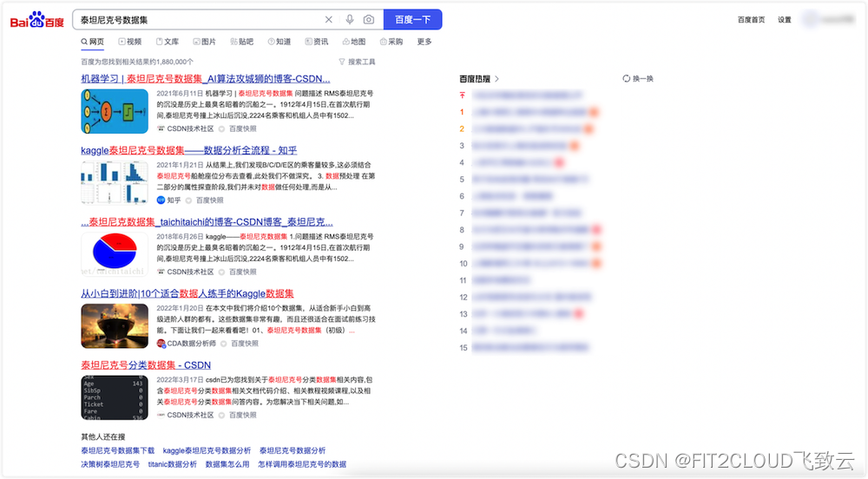The height and width of the screenshot is (479, 868).
Task: Search related titanic数据分析
Action: click(172, 464)
